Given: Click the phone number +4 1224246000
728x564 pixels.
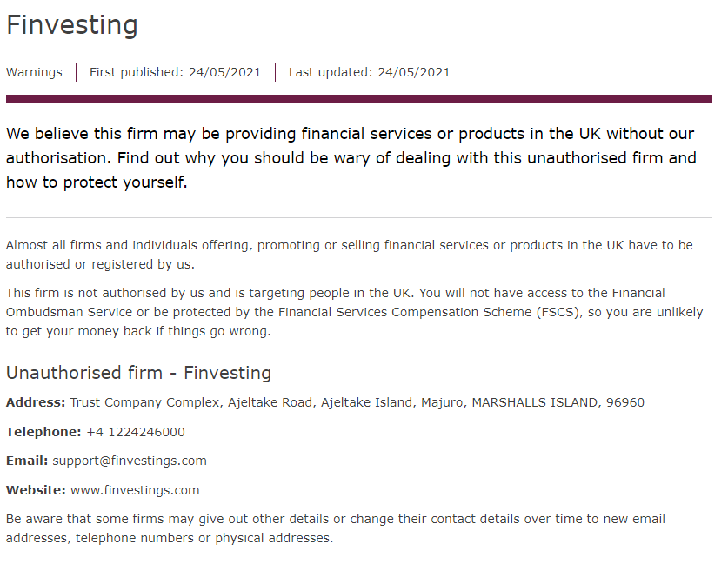Looking at the screenshot, I should pos(136,432).
